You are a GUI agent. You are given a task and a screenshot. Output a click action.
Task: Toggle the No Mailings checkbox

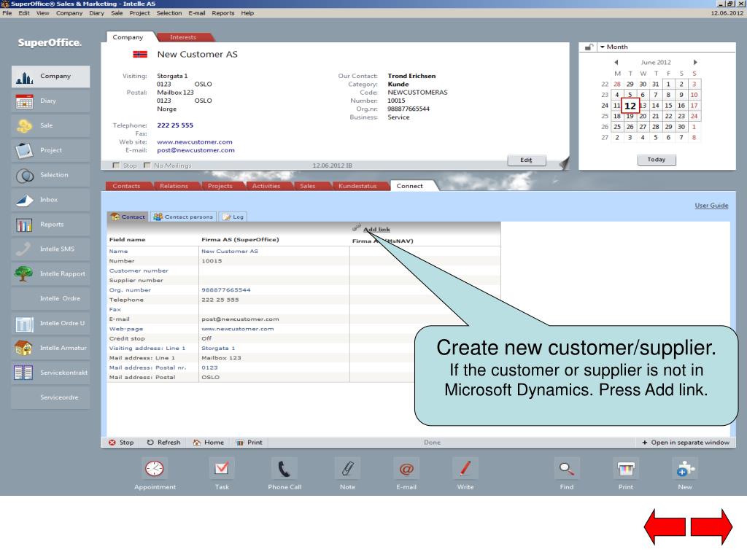[x=147, y=166]
